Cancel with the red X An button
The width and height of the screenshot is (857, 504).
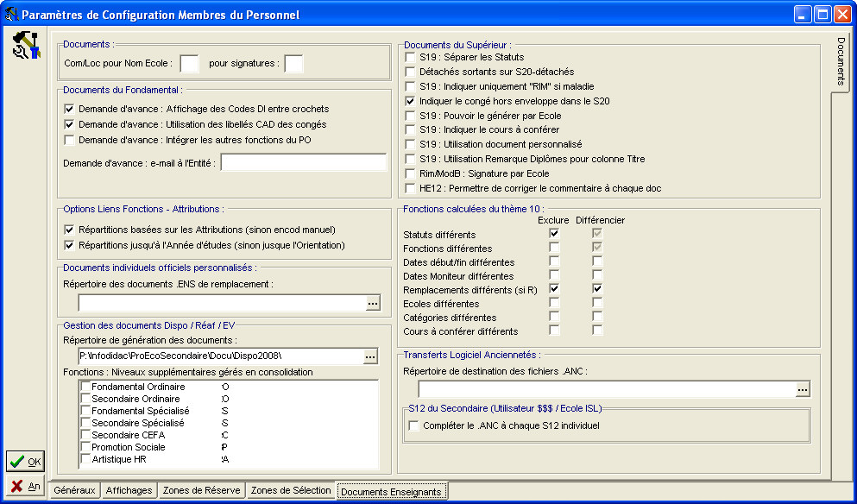click(25, 486)
